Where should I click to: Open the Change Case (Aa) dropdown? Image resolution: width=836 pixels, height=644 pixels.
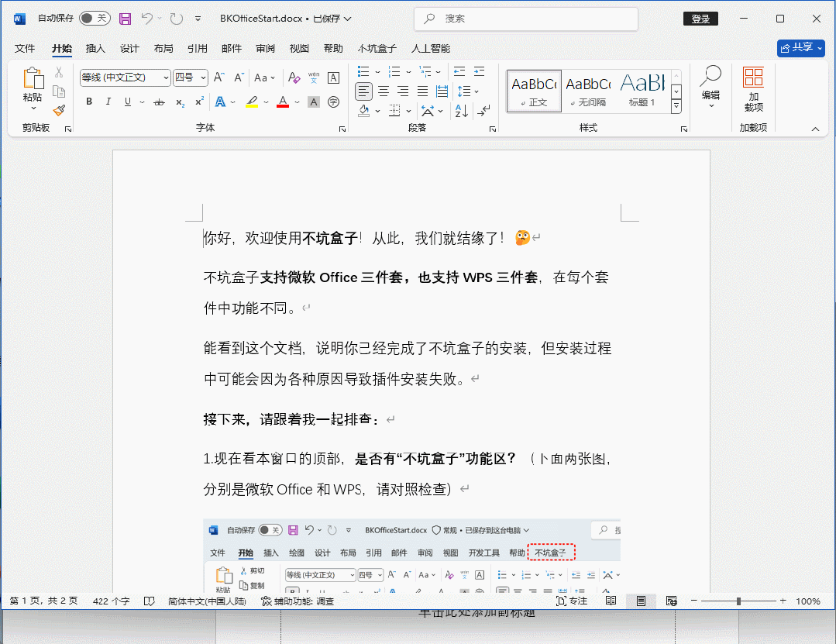pyautogui.click(x=264, y=77)
